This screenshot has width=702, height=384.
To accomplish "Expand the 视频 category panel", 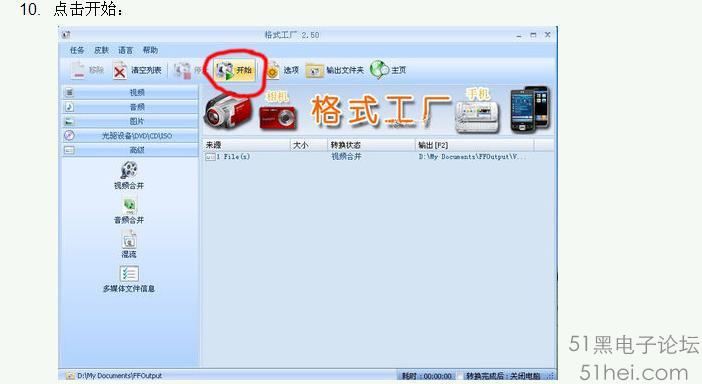I will (x=130, y=93).
